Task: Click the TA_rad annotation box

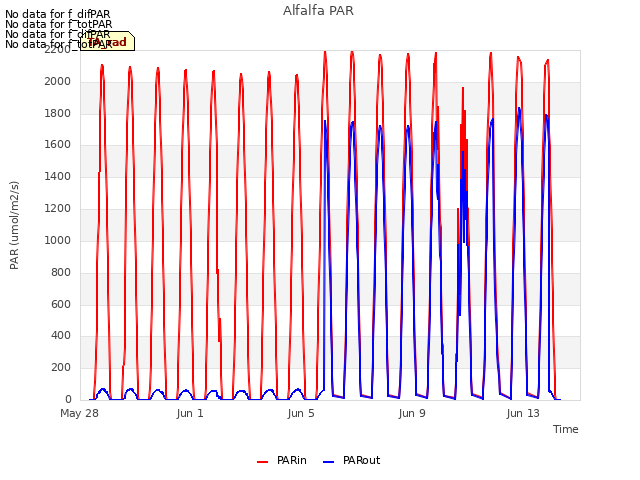Action: pos(107,41)
